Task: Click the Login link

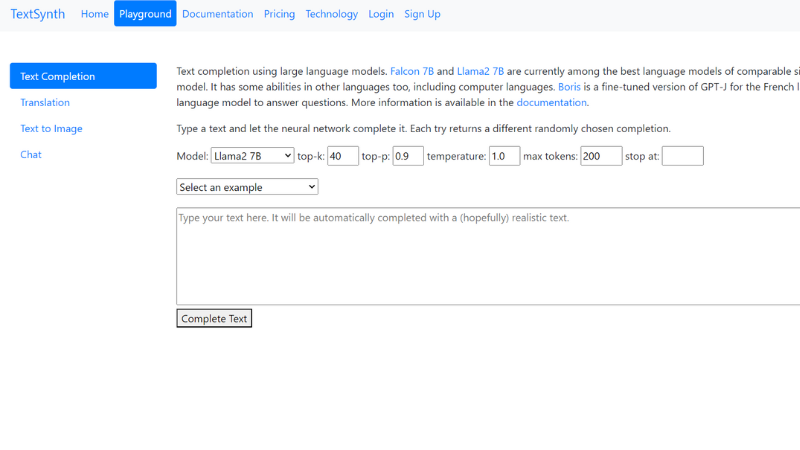Action: 381,14
